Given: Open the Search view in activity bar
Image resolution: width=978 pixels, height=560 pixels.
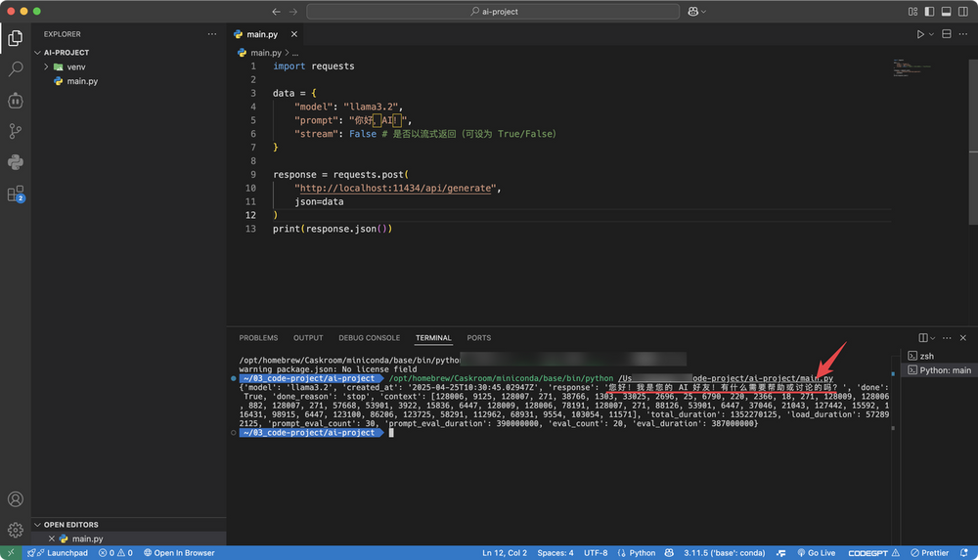Looking at the screenshot, I should [16, 69].
